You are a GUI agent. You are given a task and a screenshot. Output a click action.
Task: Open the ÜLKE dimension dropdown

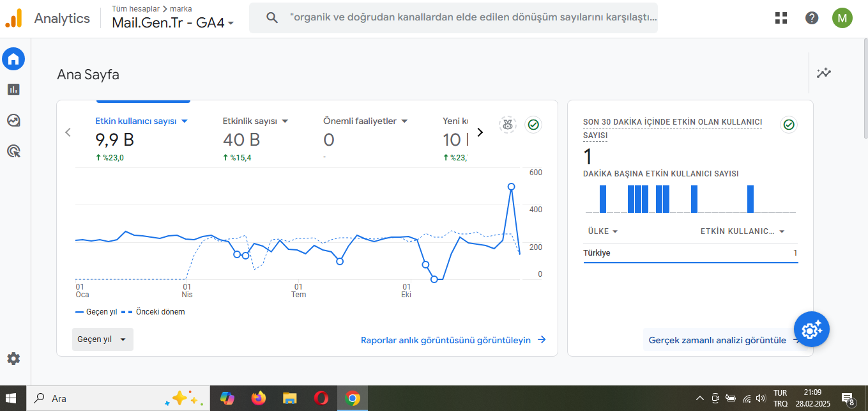click(x=603, y=231)
